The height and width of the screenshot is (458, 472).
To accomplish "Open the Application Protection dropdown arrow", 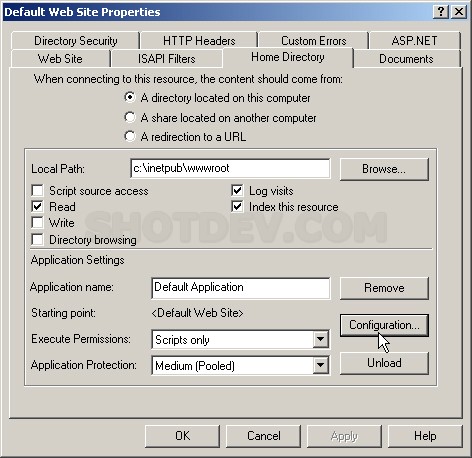I will click(x=321, y=365).
